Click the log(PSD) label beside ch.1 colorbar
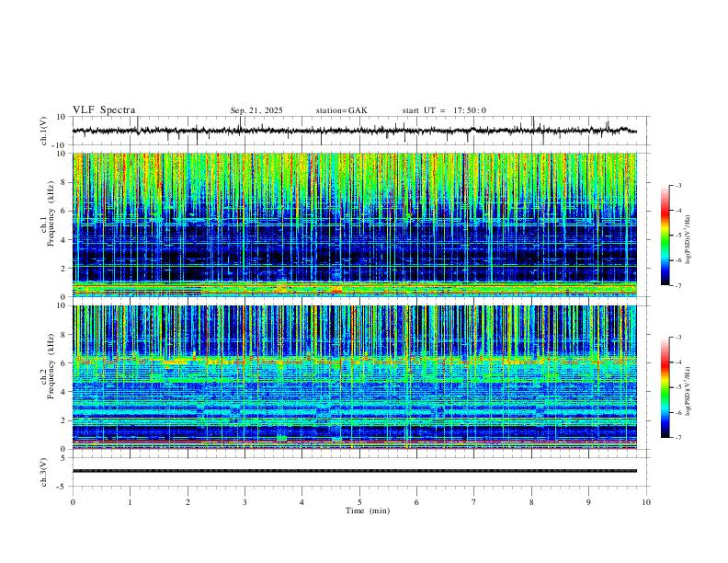This screenshot has width=728, height=563. pyautogui.click(x=688, y=239)
